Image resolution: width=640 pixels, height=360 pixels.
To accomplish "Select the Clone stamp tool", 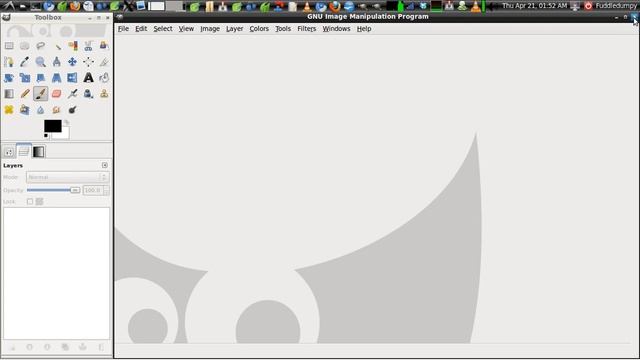I will [x=104, y=93].
